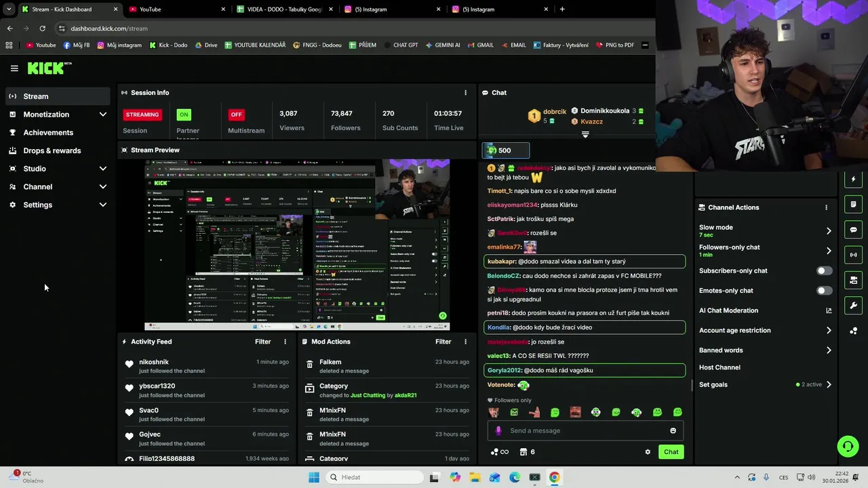The width and height of the screenshot is (868, 488).
Task: Switch to VIDEA - DODO Google Sheets tab
Action: coord(284,9)
